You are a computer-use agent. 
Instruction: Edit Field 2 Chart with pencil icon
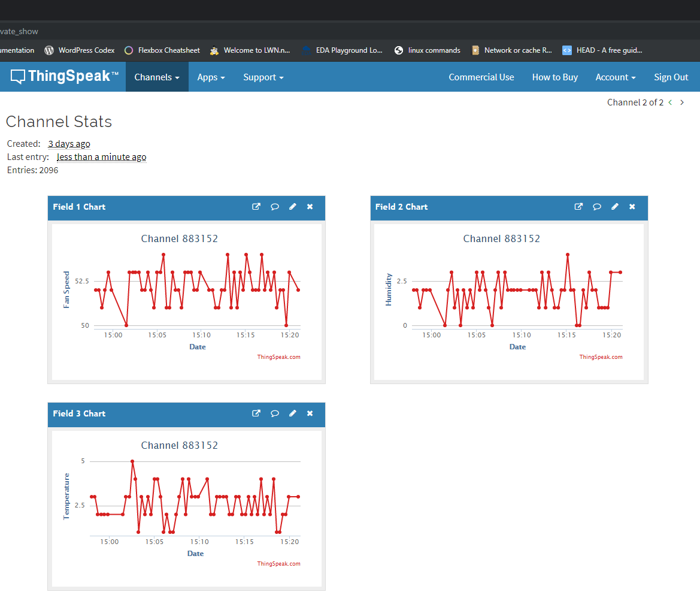[615, 206]
